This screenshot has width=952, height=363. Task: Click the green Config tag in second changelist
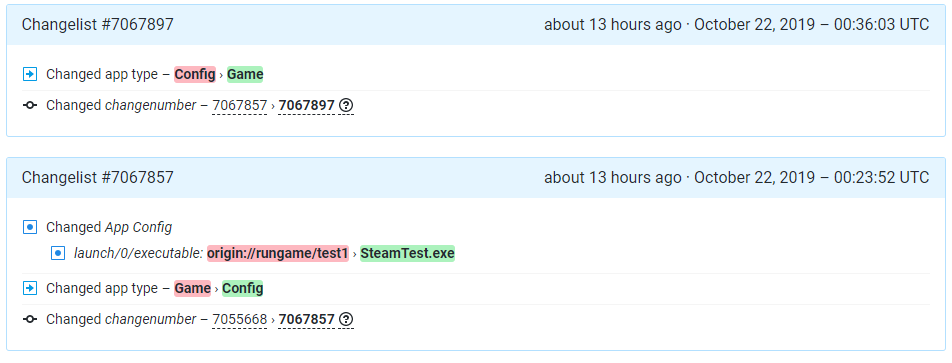pyautogui.click(x=243, y=288)
